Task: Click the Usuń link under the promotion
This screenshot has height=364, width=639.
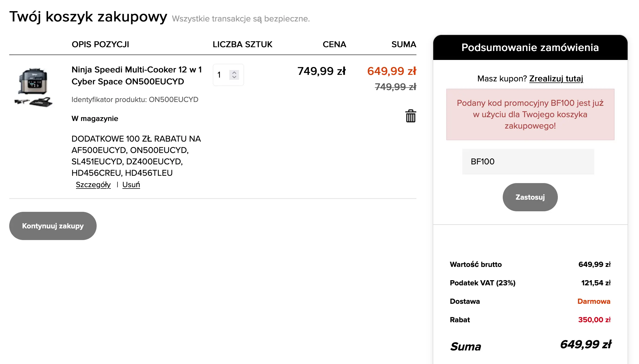Action: coord(131,185)
